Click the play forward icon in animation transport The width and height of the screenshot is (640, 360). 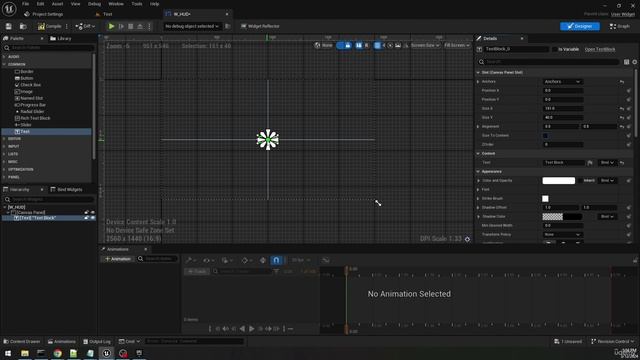(x=252, y=329)
